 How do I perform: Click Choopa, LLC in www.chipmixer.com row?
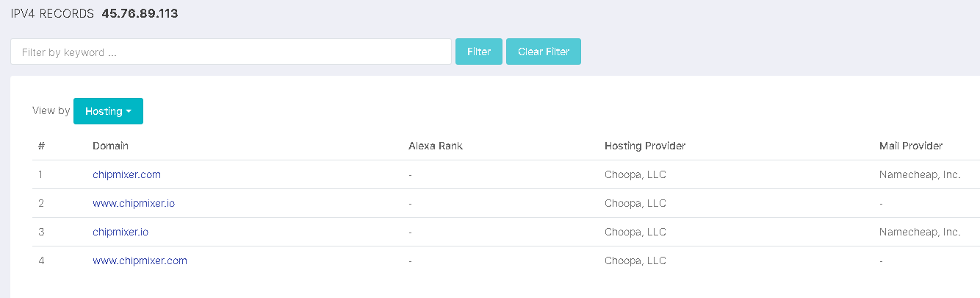pyautogui.click(x=635, y=260)
